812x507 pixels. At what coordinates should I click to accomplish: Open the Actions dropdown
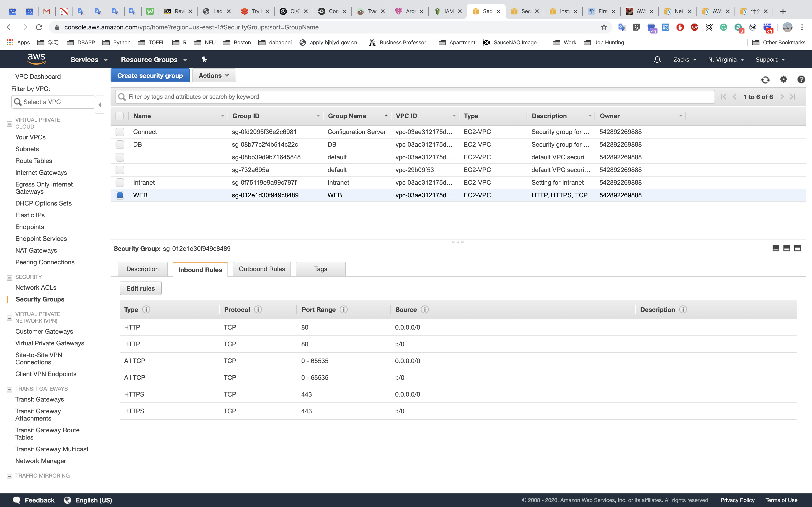pyautogui.click(x=214, y=76)
